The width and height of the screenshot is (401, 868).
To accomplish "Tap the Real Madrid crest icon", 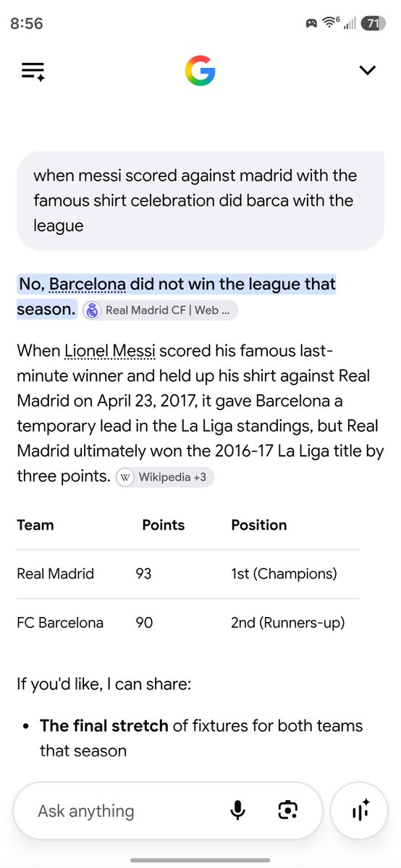I will tap(92, 310).
